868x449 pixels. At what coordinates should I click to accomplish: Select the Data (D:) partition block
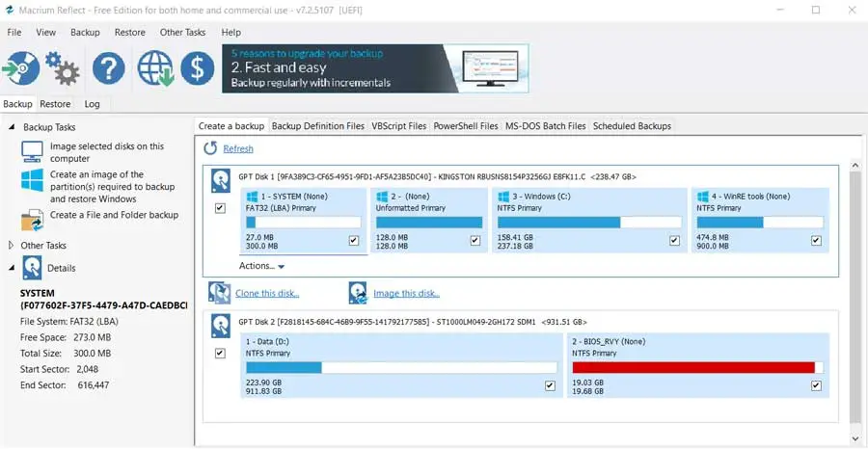pos(402,365)
